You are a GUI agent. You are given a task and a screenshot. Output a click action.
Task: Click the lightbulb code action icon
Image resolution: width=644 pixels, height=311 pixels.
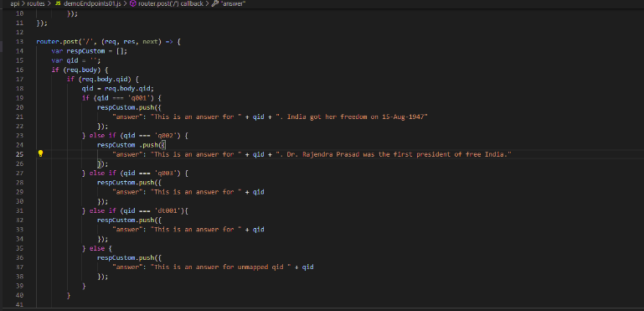point(40,153)
